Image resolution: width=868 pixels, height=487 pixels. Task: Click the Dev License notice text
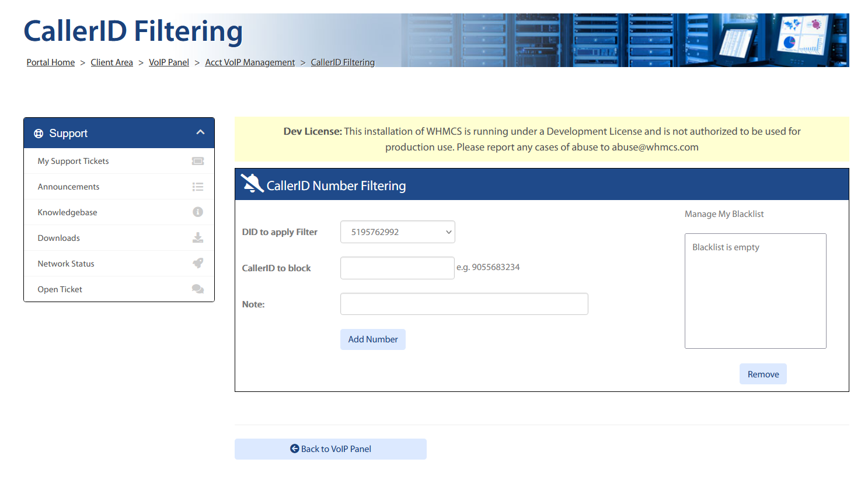point(542,139)
